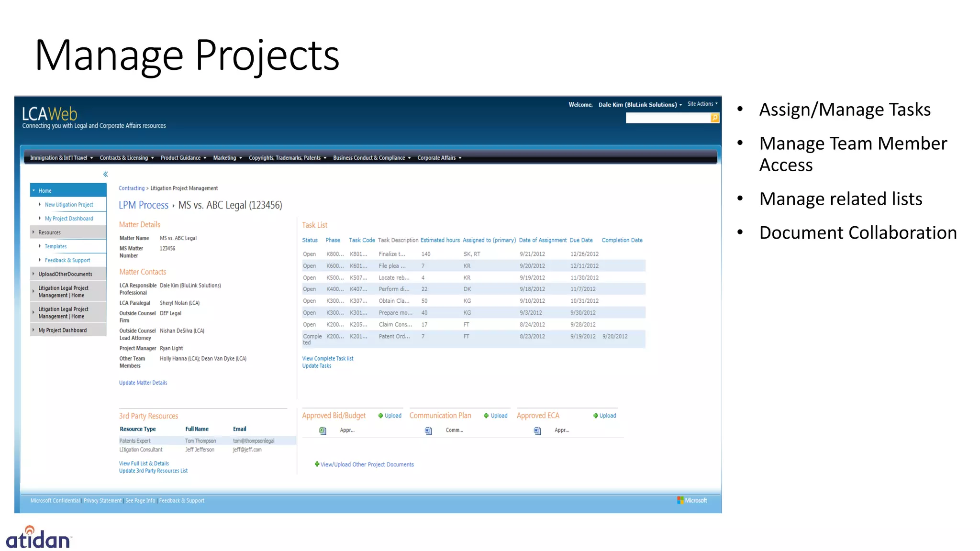Open Corporate Affairs menu
Image resolution: width=980 pixels, height=551 pixels.
coord(439,158)
